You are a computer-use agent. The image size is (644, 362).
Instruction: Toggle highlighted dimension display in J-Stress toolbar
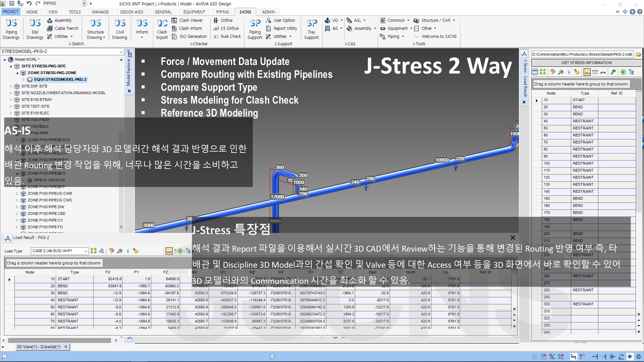point(587,72)
